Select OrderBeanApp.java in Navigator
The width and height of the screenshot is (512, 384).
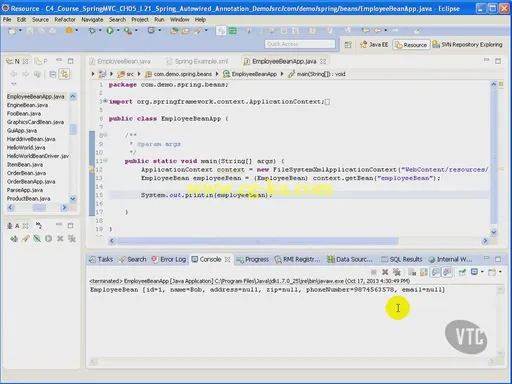point(31,181)
